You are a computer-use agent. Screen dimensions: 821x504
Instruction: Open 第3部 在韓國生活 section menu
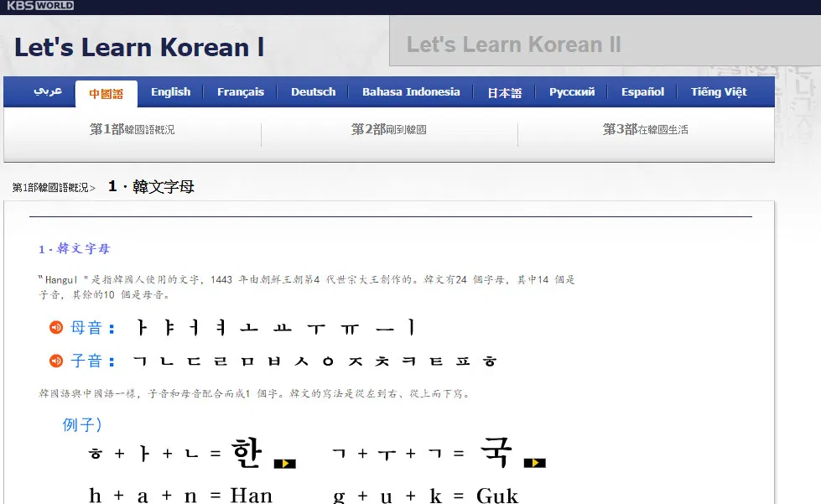pos(646,130)
